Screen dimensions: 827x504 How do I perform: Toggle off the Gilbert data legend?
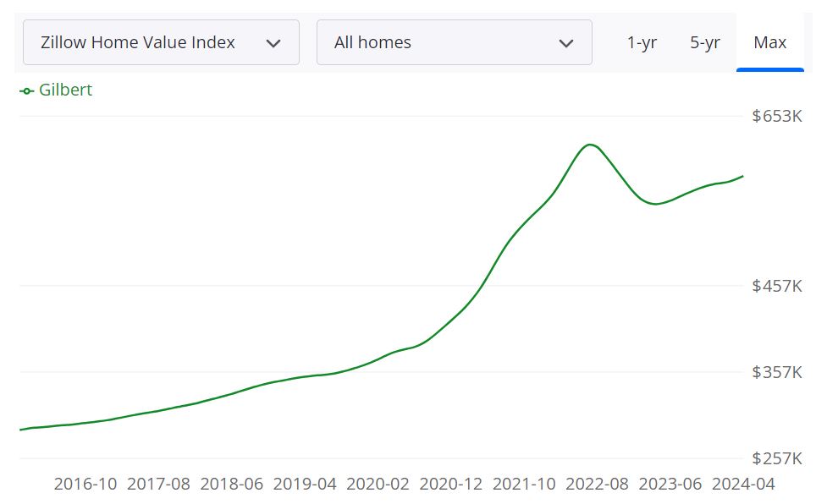[x=55, y=89]
